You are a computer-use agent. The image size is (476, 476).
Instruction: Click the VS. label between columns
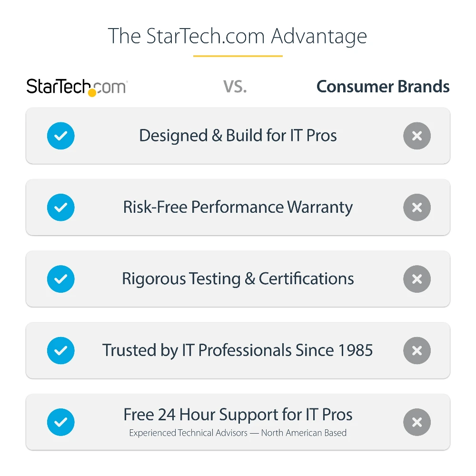point(235,87)
